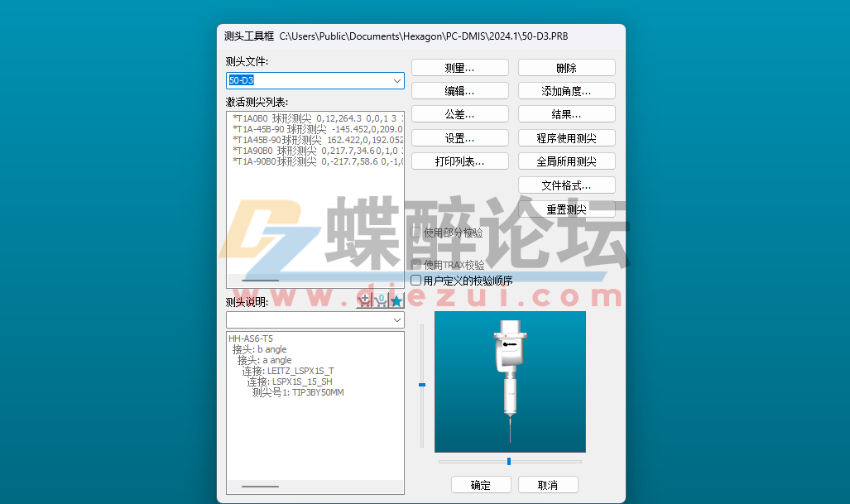The image size is (850, 504).
Task: Expand the 测头说明 combo box
Action: (x=397, y=319)
